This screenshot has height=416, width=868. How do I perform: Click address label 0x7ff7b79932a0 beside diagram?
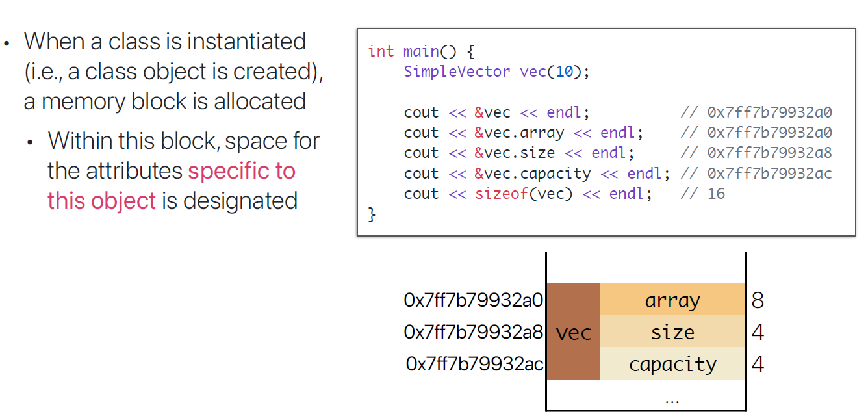[474, 300]
